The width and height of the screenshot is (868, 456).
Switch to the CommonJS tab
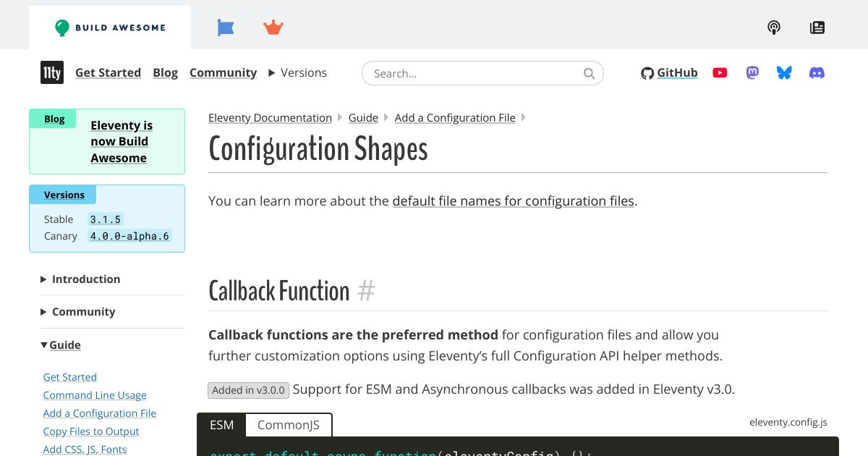(288, 425)
